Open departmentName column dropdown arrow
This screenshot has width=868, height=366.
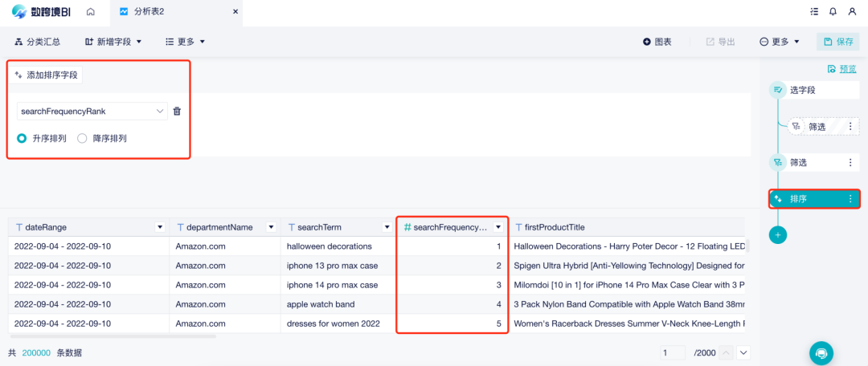272,227
